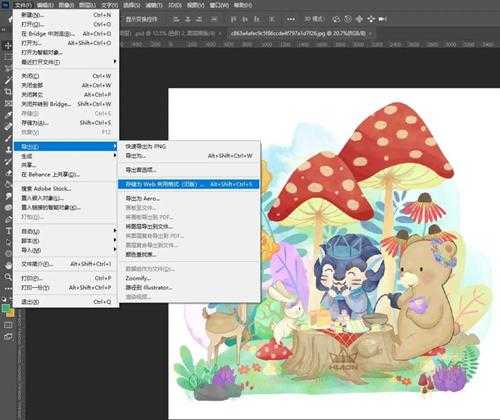Expand the 最近打开文件 submenu arrow
500x420 pixels.
(115, 62)
